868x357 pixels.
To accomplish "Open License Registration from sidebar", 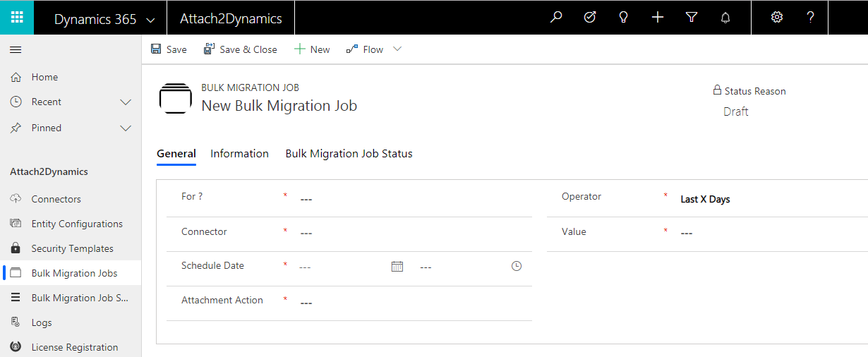I will pyautogui.click(x=75, y=347).
